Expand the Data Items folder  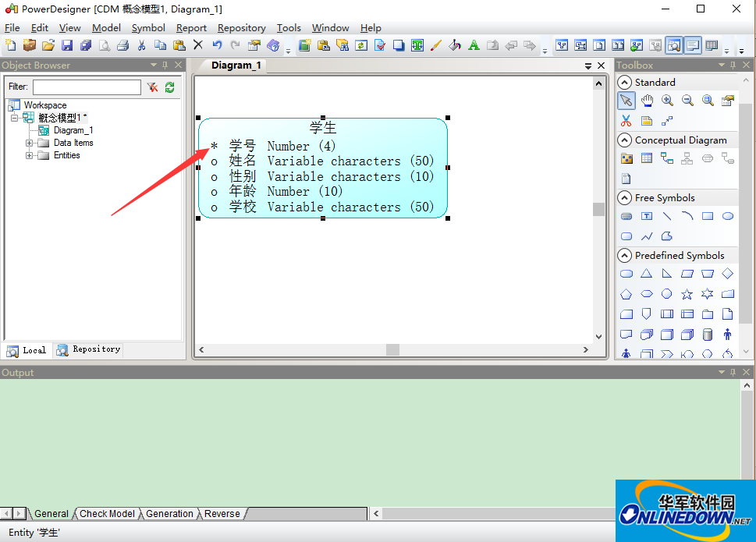[30, 143]
